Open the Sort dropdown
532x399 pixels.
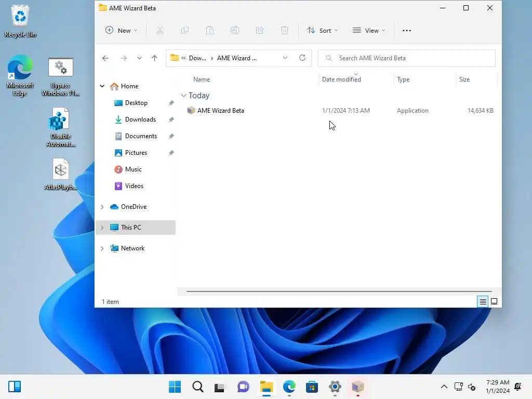click(322, 31)
